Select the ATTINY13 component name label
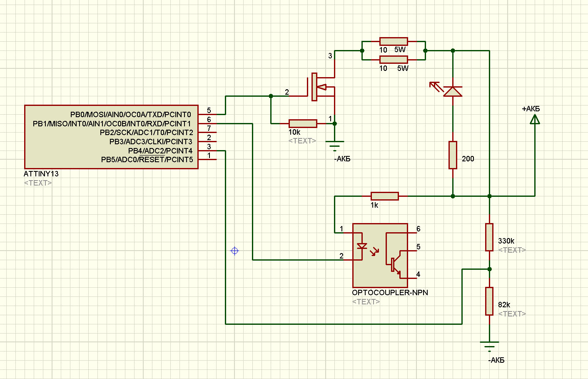Screen dimensions: 588x379 point(41,173)
